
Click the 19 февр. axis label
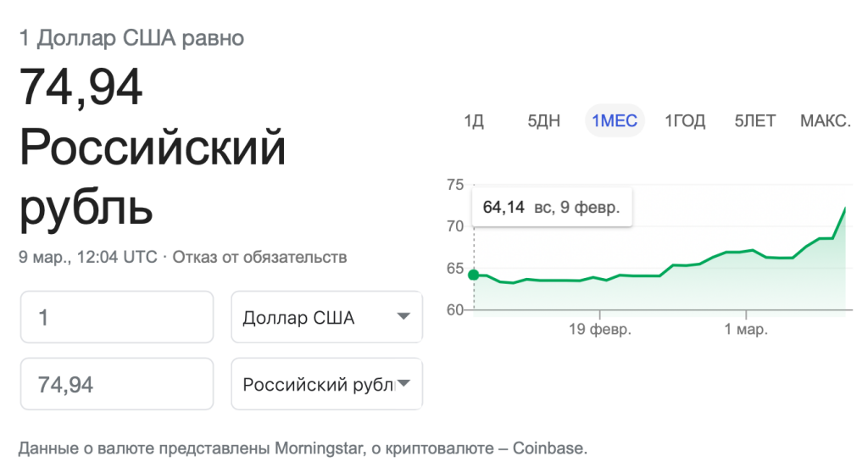tap(599, 330)
